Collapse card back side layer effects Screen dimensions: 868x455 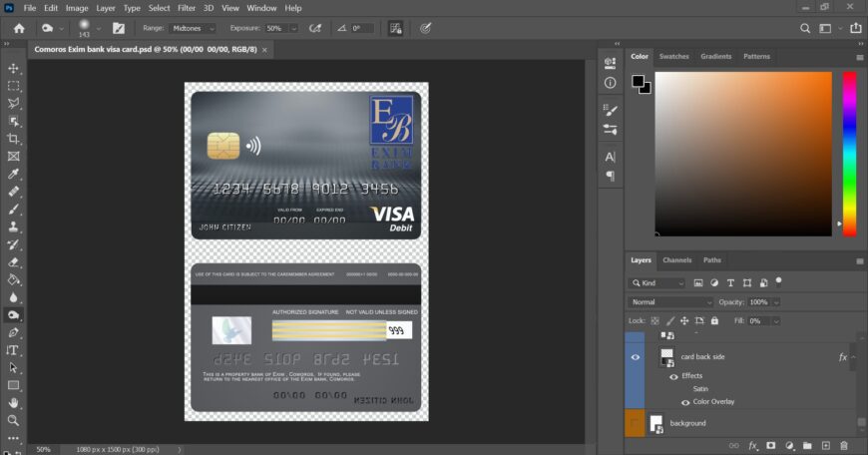click(854, 357)
